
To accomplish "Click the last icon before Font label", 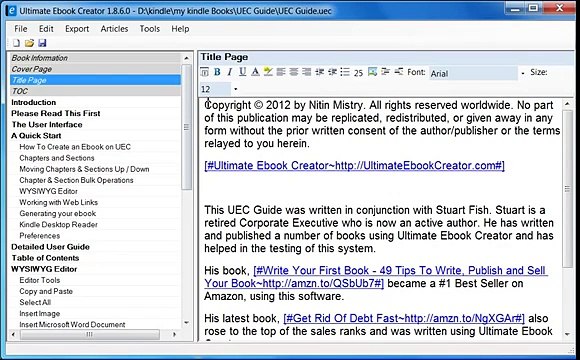I will point(398,72).
